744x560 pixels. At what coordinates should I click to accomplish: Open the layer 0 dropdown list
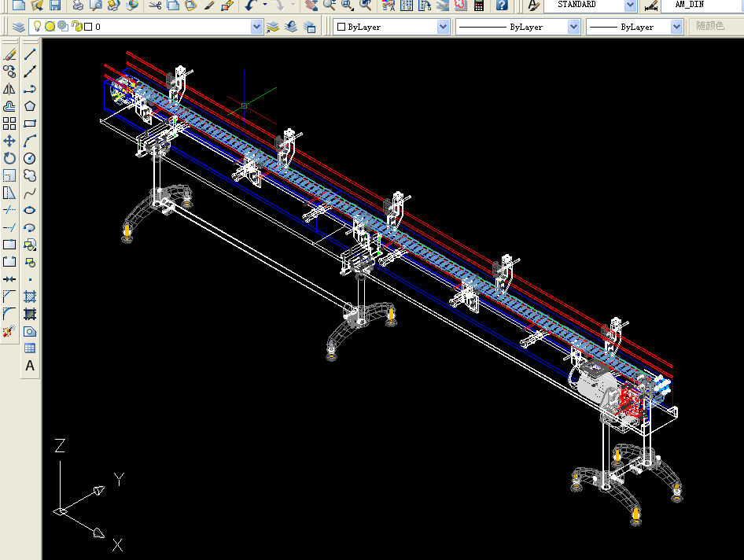click(256, 27)
